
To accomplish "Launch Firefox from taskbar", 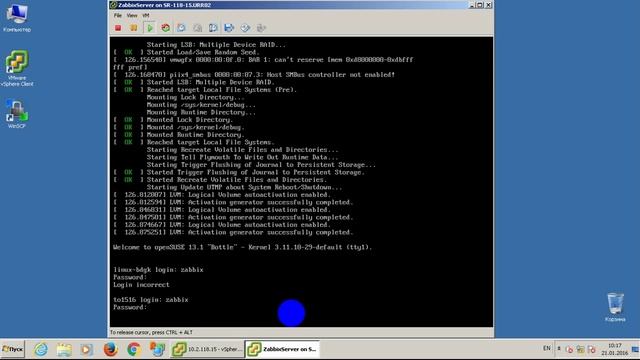I will (110, 349).
